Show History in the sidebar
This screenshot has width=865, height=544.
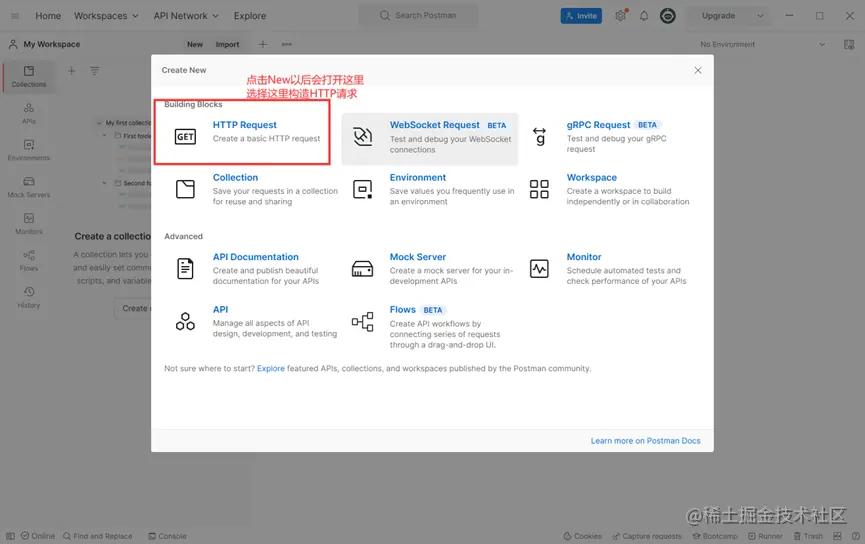29,297
